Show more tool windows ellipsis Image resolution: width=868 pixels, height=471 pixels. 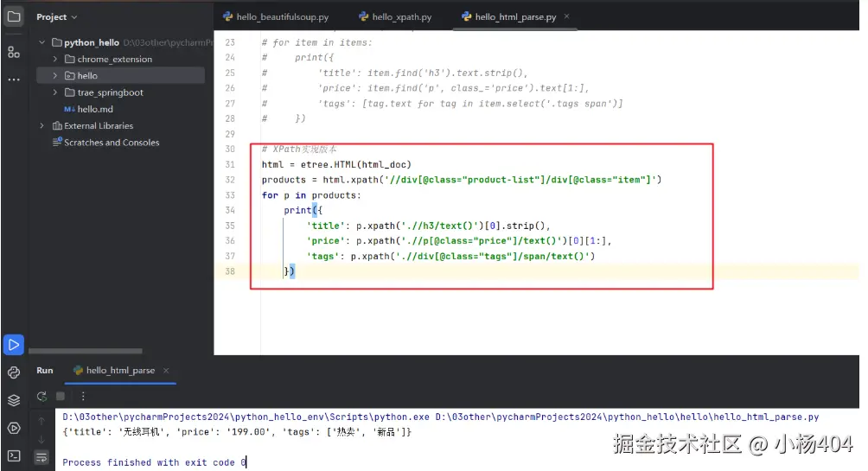click(14, 80)
